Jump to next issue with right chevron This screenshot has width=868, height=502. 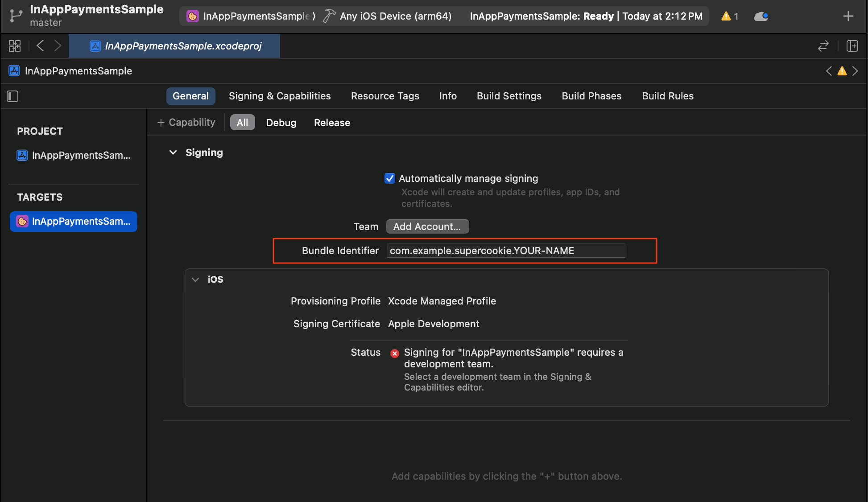point(855,71)
